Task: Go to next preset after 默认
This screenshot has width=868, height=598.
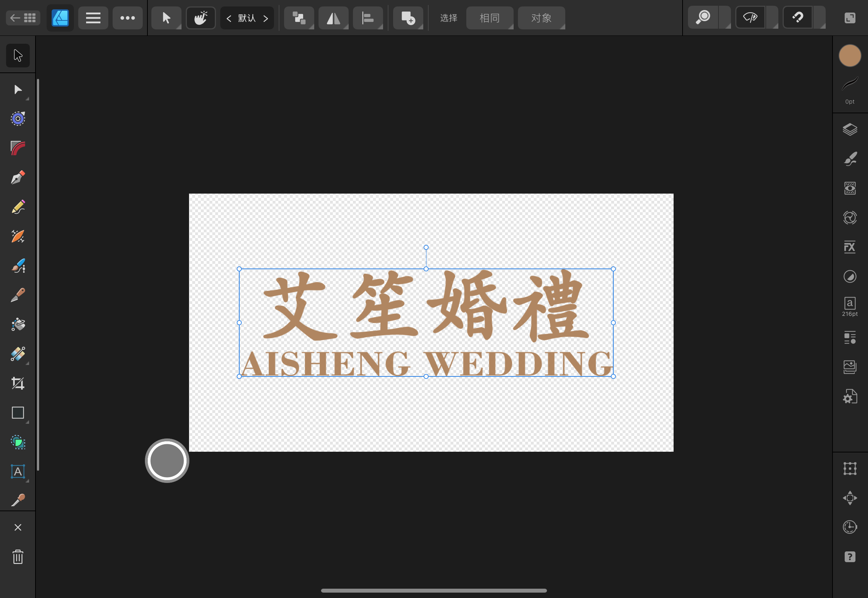Action: pyautogui.click(x=266, y=18)
